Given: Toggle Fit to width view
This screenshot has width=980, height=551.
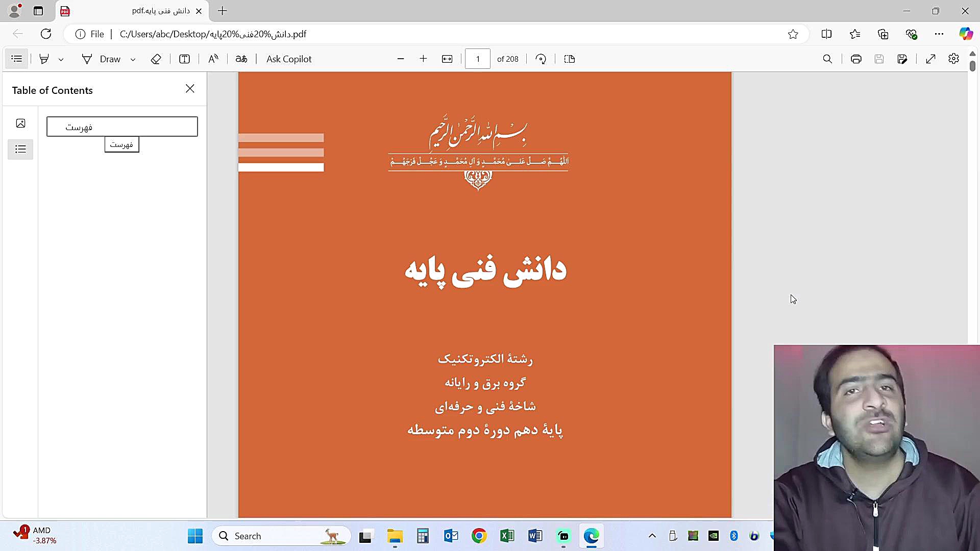Looking at the screenshot, I should coord(447,59).
